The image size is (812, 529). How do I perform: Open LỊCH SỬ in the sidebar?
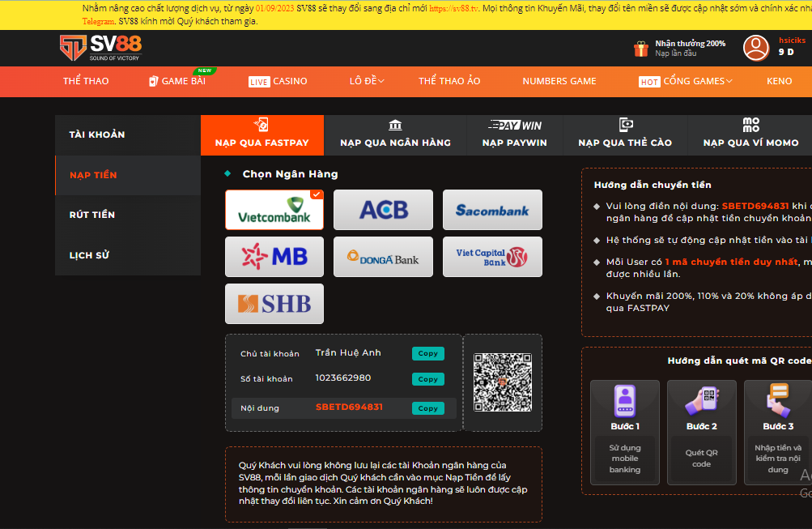tap(128, 255)
